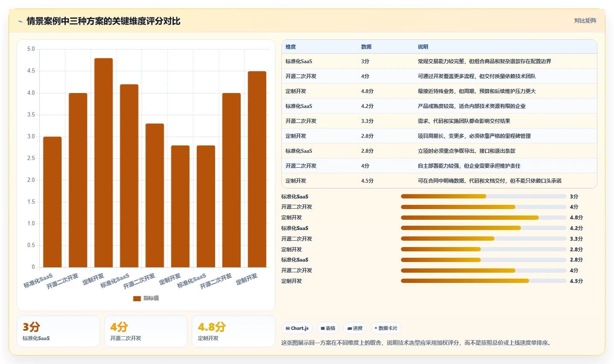Image resolution: width=614 pixels, height=364 pixels.
Task: Click the icon in the 数据卡片 chip
Action: tap(376, 328)
